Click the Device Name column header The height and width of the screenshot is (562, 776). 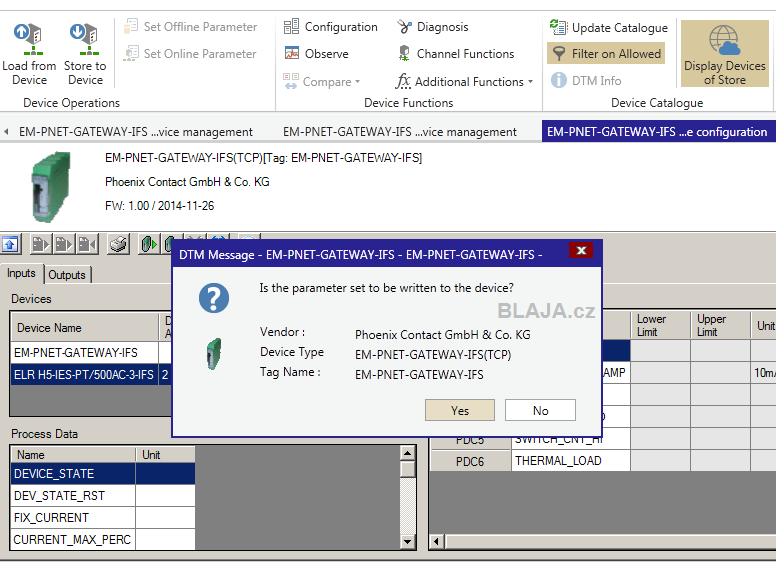(84, 328)
